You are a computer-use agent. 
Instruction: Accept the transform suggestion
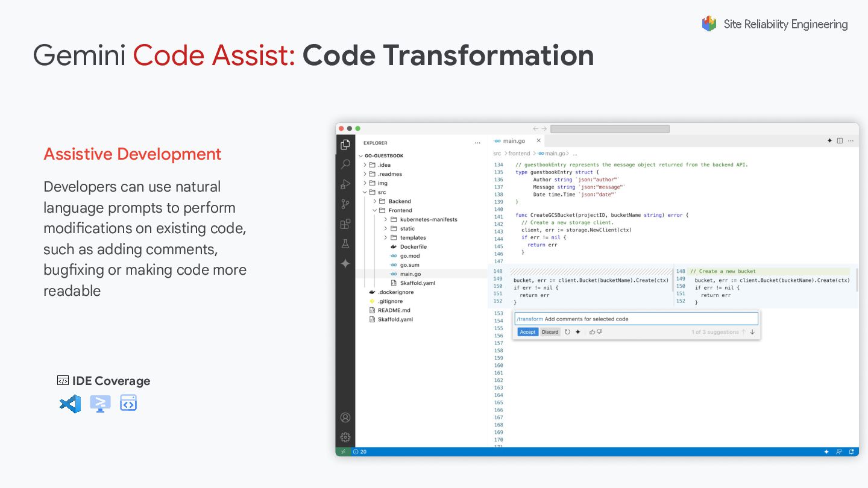[527, 332]
